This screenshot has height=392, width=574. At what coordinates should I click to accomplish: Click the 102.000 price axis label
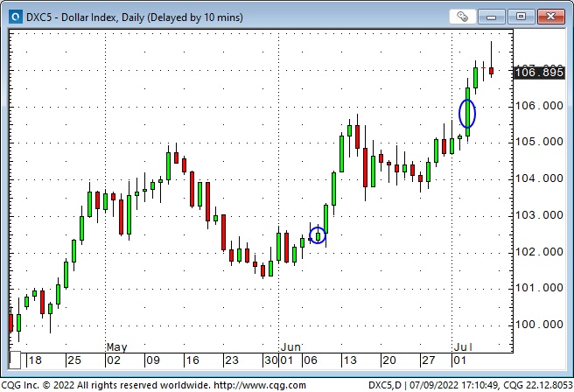539,252
